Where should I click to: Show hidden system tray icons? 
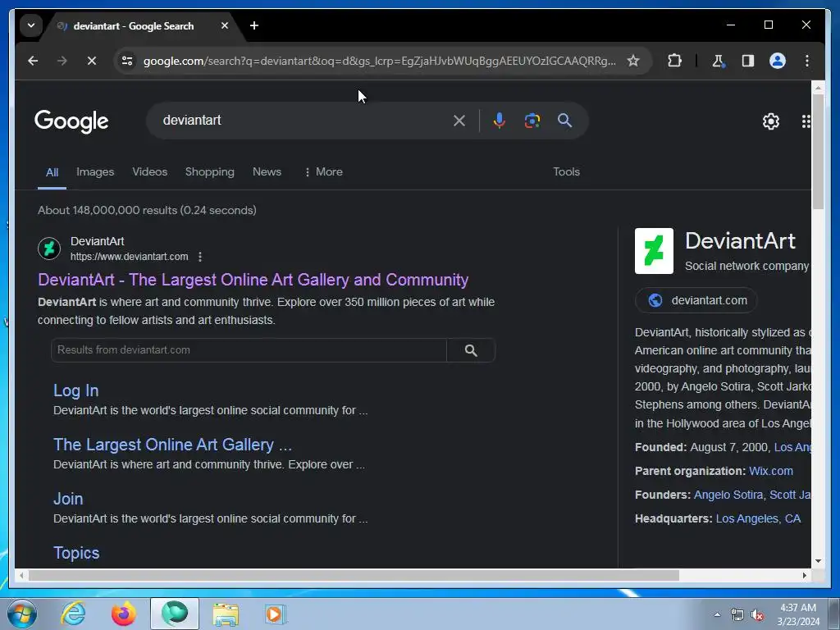click(x=717, y=614)
